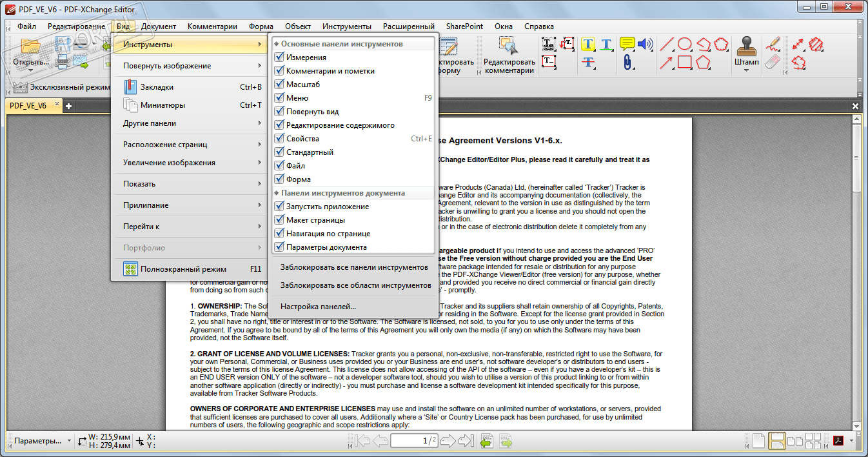Toggle the Меню toolbar checkbox
This screenshot has width=868, height=457.
click(x=279, y=98)
